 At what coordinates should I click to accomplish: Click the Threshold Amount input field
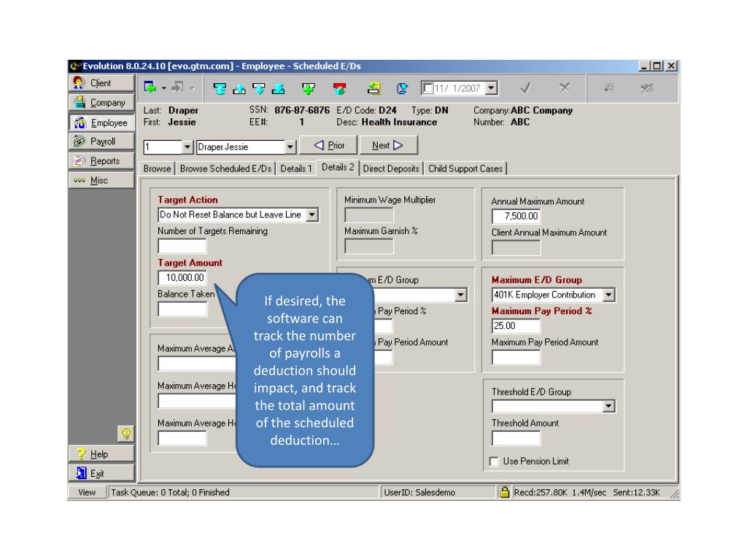[x=516, y=438]
